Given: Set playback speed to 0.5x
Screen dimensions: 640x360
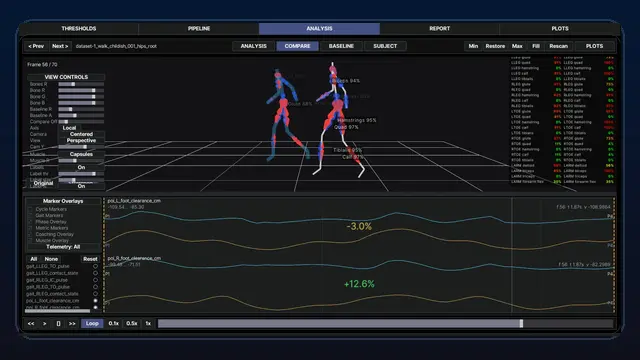Looking at the screenshot, I should coord(132,323).
